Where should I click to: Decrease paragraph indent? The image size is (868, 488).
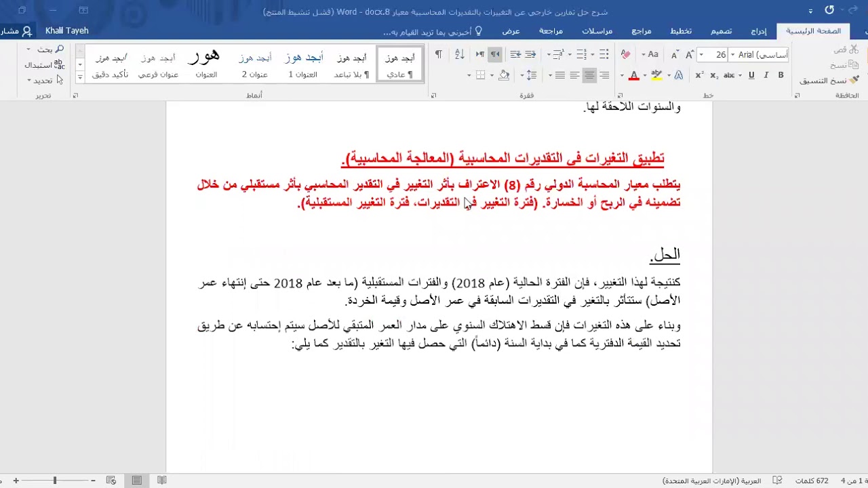coord(531,54)
